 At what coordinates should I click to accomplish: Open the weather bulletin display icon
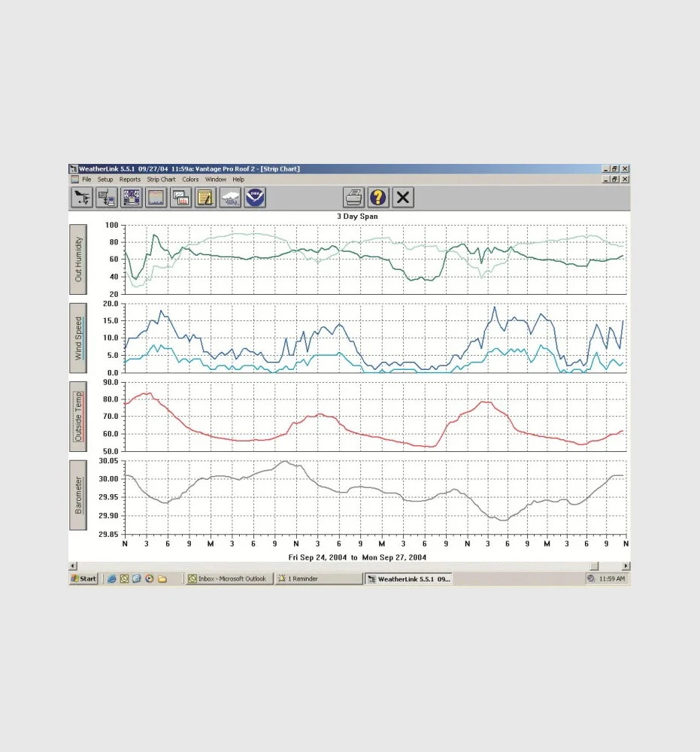[132, 198]
